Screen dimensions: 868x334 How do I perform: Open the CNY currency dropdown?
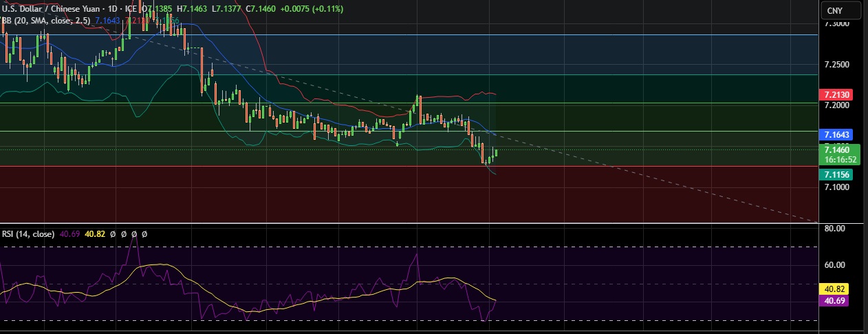tap(842, 10)
